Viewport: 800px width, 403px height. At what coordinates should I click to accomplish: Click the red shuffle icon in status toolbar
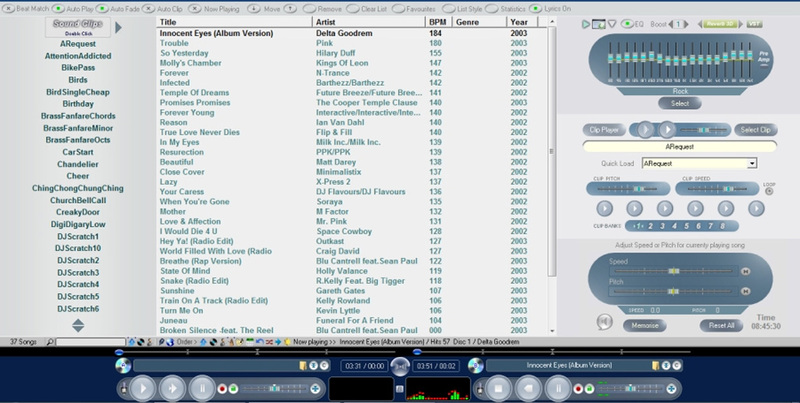pos(269,342)
